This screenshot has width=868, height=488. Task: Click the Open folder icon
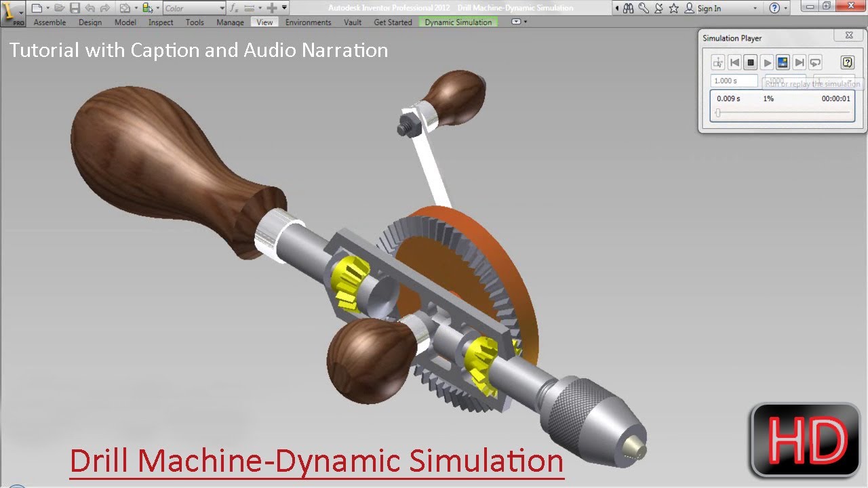60,8
